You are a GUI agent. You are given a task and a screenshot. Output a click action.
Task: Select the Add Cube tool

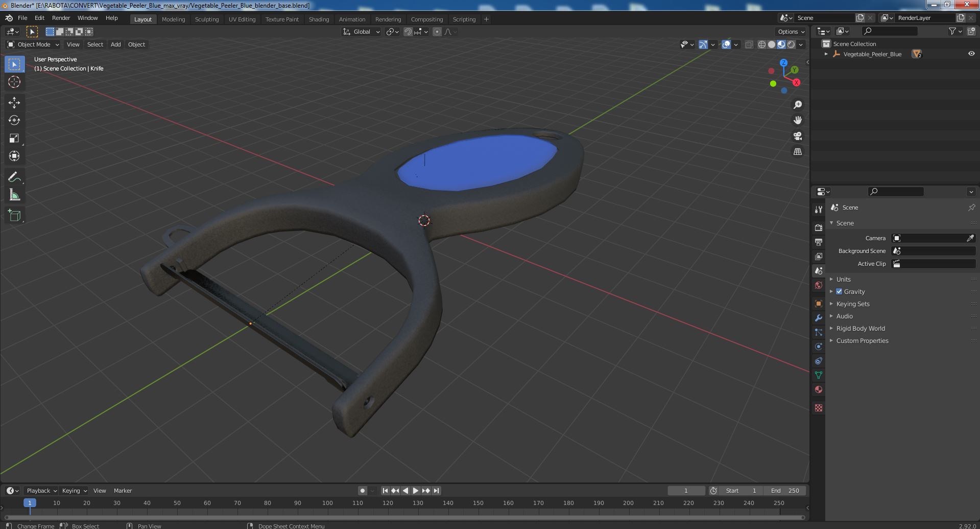tap(14, 216)
